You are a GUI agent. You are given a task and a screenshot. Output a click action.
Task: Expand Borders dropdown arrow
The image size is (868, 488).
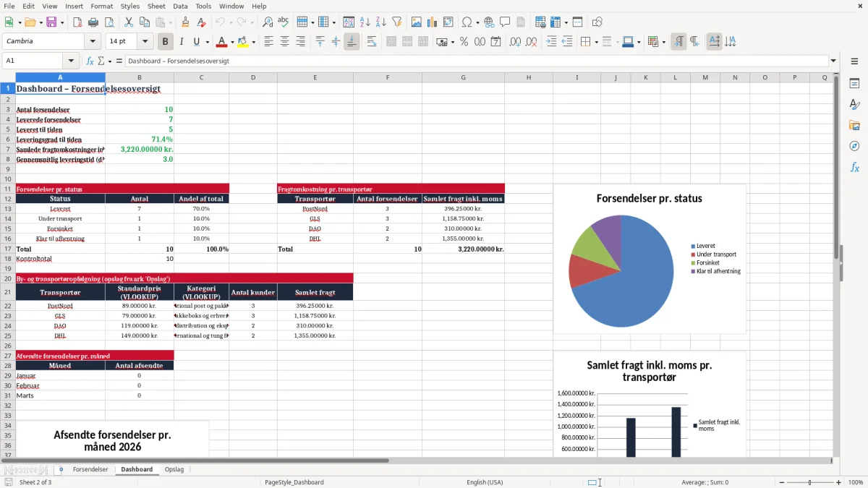(x=596, y=42)
